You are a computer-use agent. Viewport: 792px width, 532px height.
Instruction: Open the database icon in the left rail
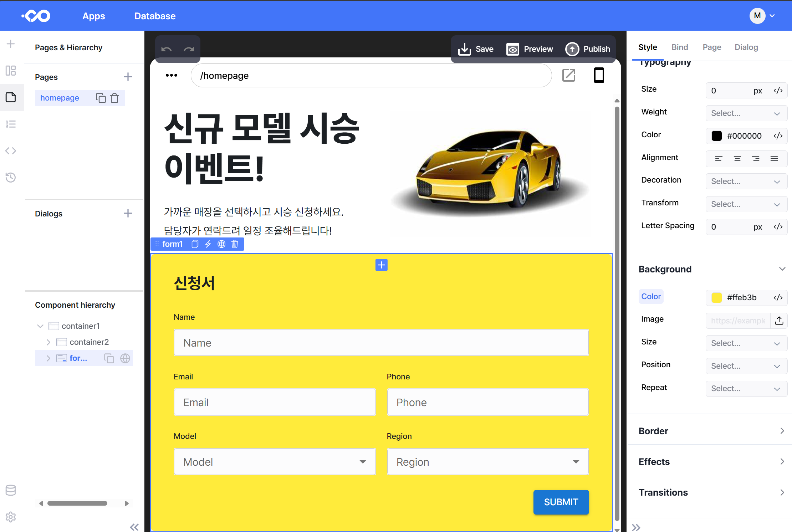coord(11,491)
